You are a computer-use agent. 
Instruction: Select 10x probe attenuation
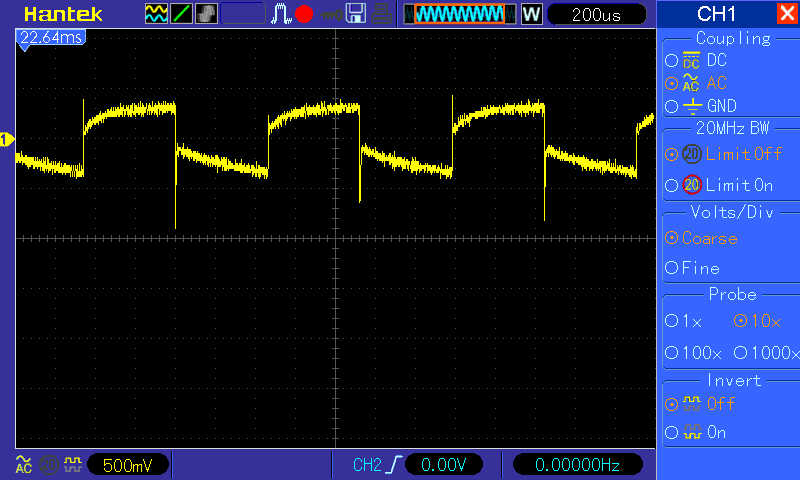740,321
